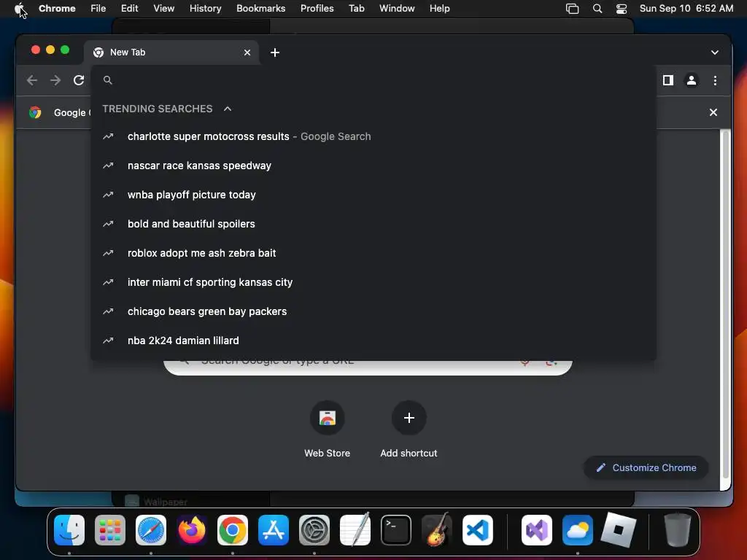The width and height of the screenshot is (747, 560).
Task: Open Terminal from the Dock
Action: click(x=396, y=530)
